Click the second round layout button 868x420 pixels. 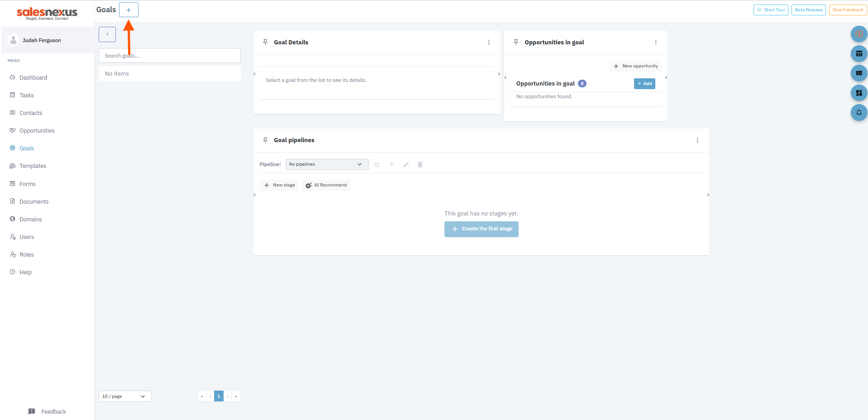point(859,54)
